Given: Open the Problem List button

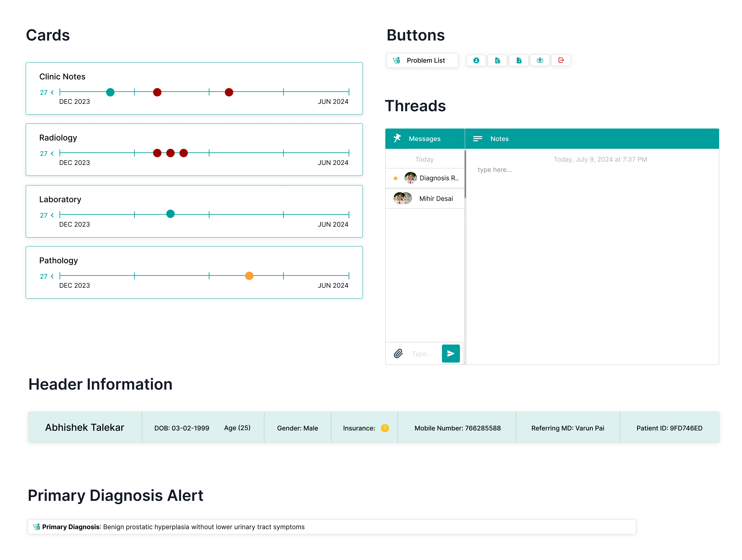Looking at the screenshot, I should coord(422,60).
